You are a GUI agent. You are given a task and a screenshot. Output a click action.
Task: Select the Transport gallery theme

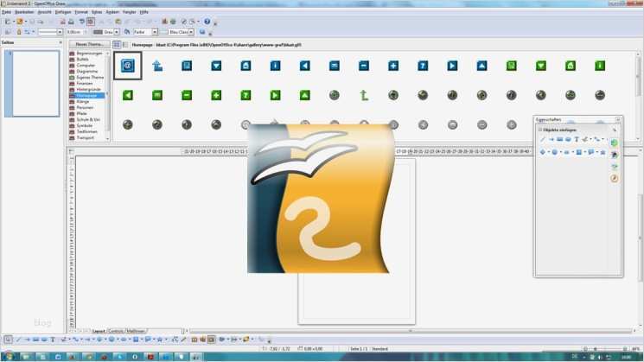(x=86, y=137)
